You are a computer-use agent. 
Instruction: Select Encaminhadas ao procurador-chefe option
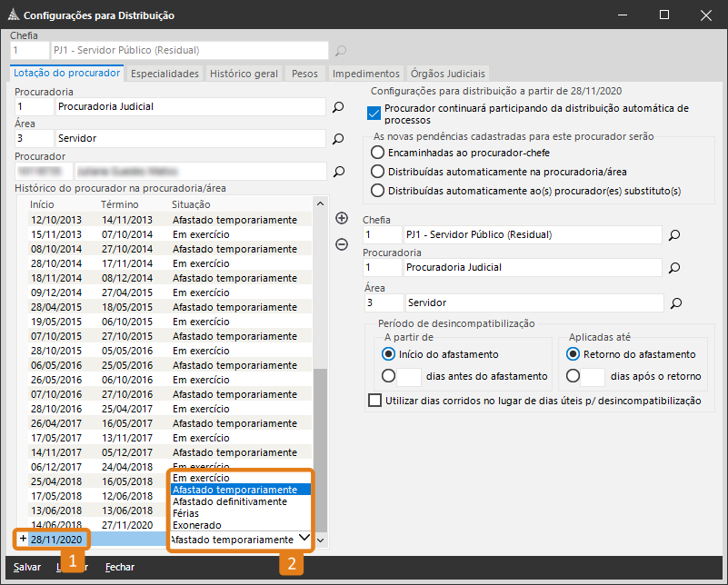(x=378, y=154)
